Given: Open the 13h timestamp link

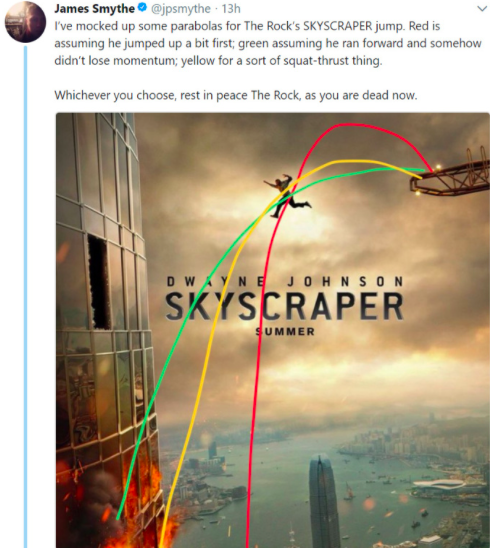Looking at the screenshot, I should (x=231, y=9).
